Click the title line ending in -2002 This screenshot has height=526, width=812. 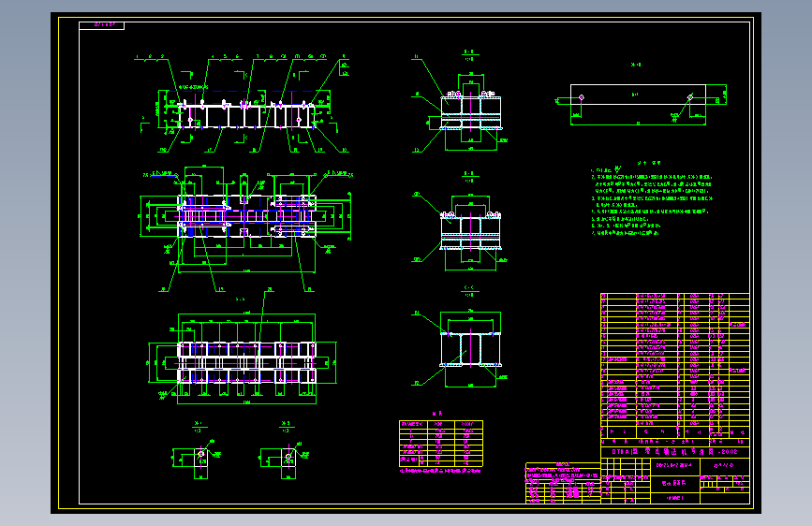coord(674,452)
